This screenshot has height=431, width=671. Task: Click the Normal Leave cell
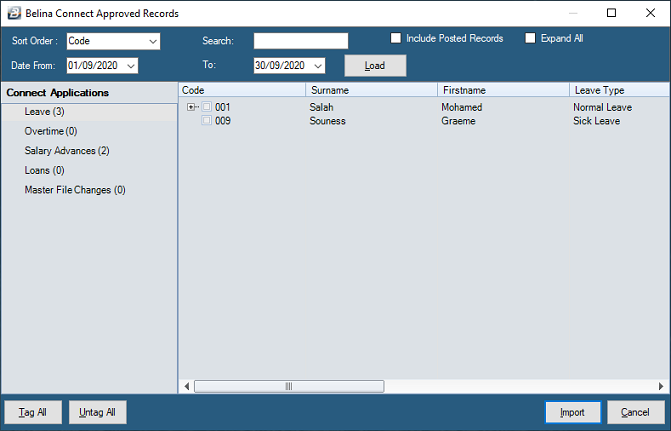click(603, 107)
